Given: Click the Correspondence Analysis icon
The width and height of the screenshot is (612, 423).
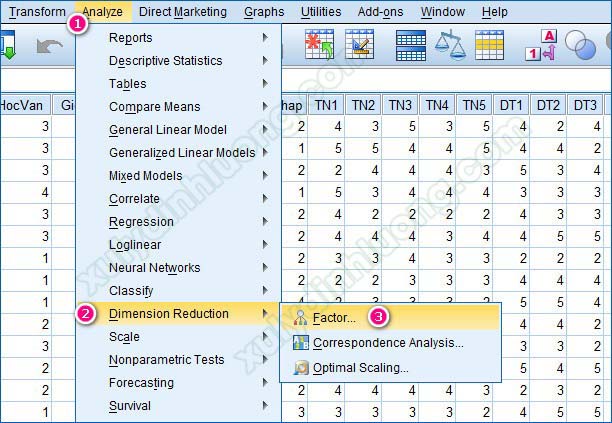Looking at the screenshot, I should (x=301, y=343).
